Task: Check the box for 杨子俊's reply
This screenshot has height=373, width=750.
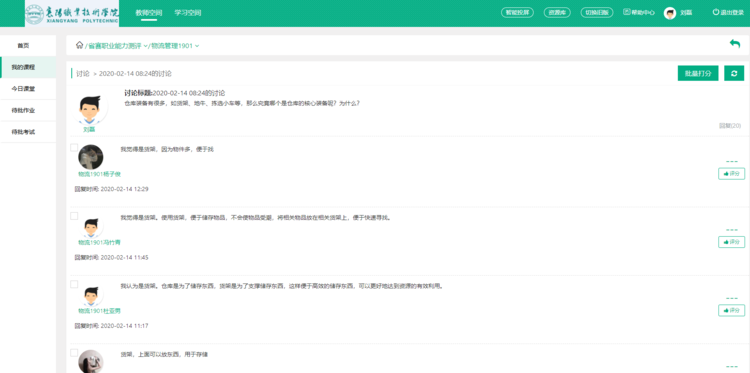Action: 74,148
